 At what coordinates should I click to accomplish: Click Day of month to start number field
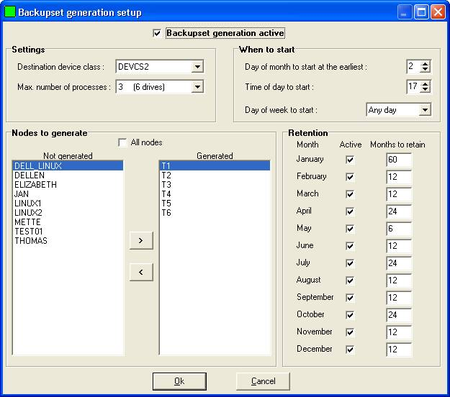[x=413, y=67]
